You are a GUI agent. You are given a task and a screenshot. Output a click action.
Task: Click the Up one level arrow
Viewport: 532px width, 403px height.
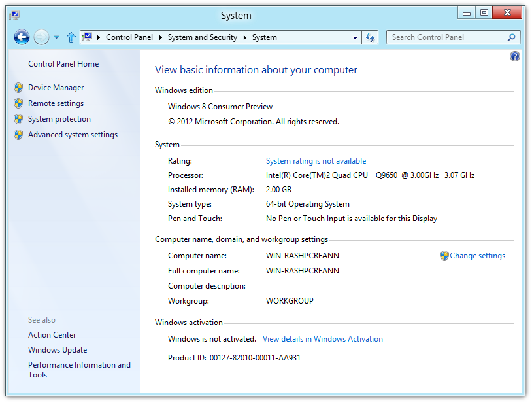click(71, 37)
